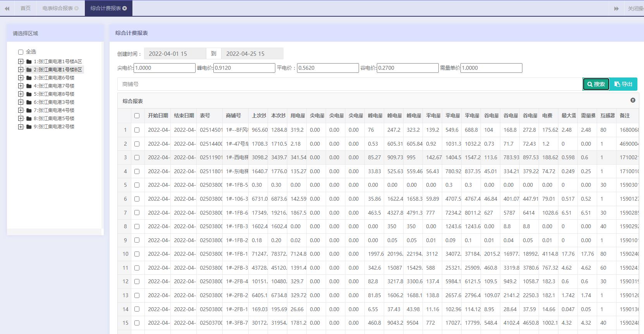Viewport: 644px width, 334px height.
Task: Check the 全选 checkbox in the region panel
Action: click(x=21, y=52)
